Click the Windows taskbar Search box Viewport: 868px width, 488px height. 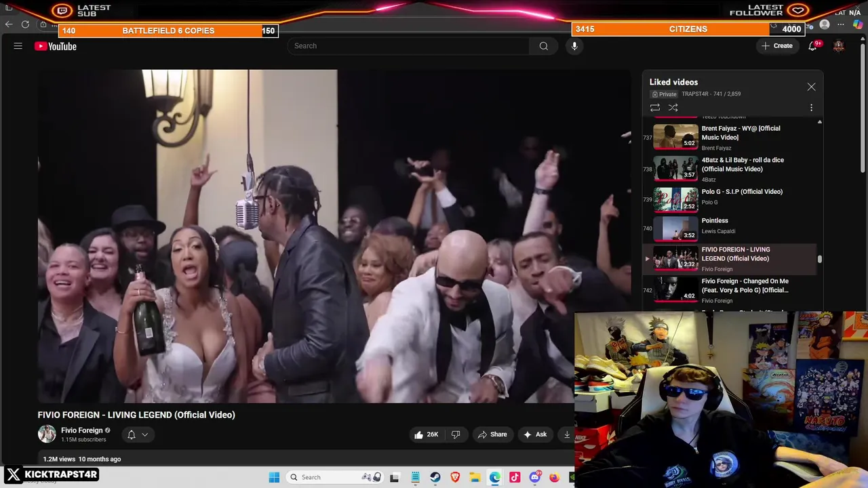point(335,477)
